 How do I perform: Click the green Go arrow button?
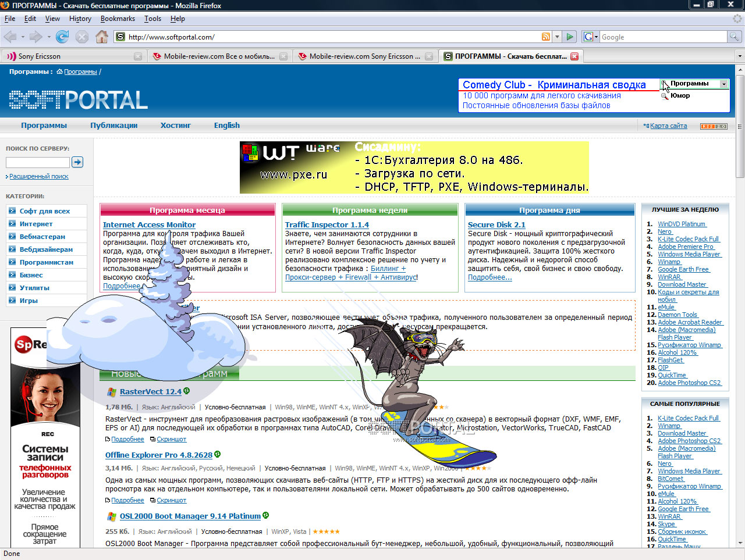coord(570,37)
